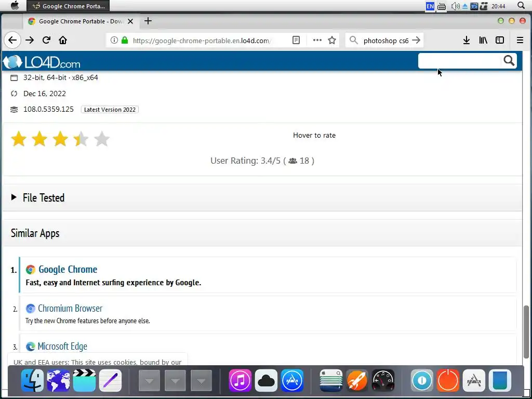
Task: Open the browser hamburger menu
Action: tap(520, 41)
